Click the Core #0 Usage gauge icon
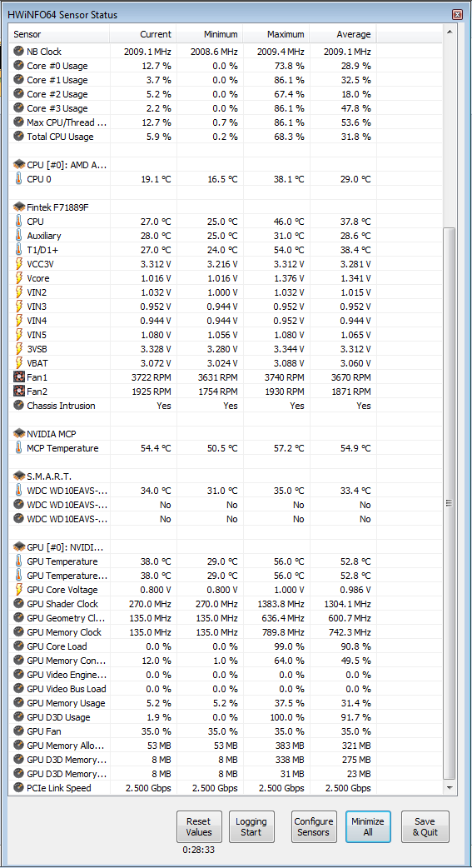The image size is (472, 868). point(19,66)
